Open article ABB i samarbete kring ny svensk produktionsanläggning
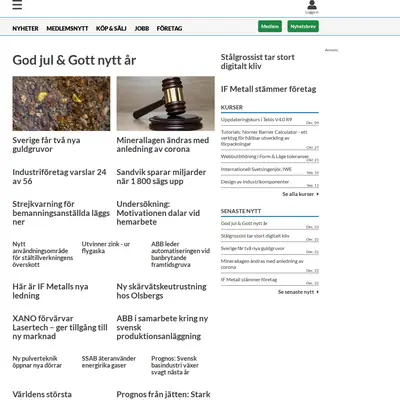The height and width of the screenshot is (400, 400). pos(162,327)
